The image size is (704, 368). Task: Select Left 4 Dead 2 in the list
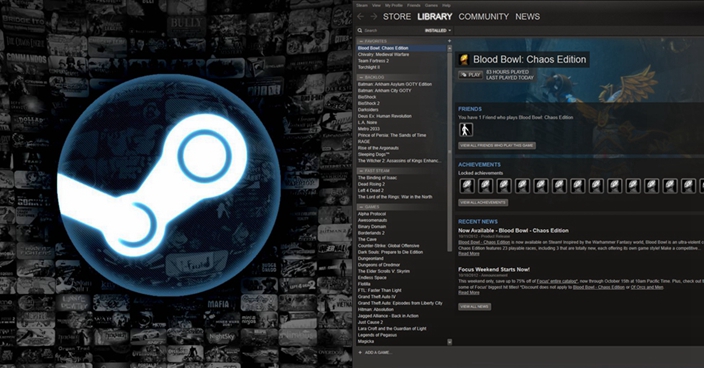(x=370, y=190)
